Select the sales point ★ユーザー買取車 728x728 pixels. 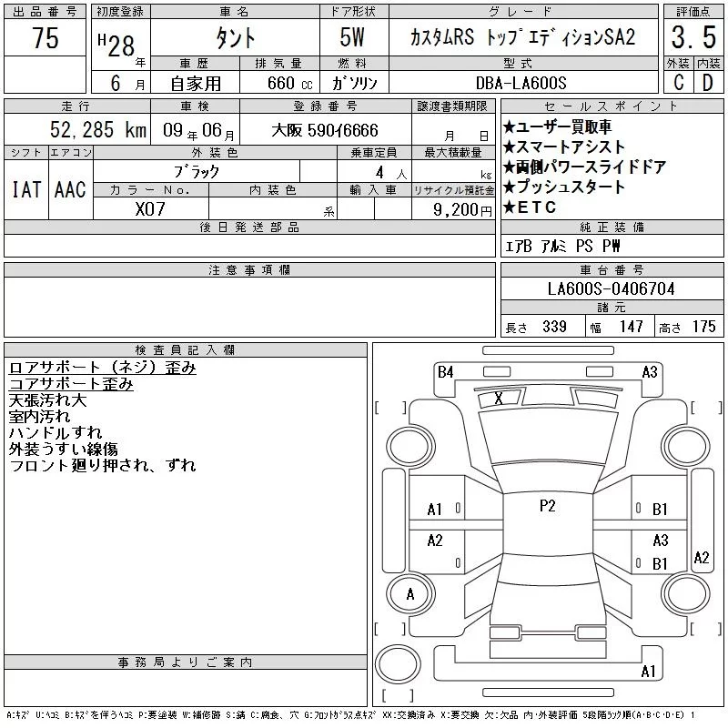[x=557, y=126]
